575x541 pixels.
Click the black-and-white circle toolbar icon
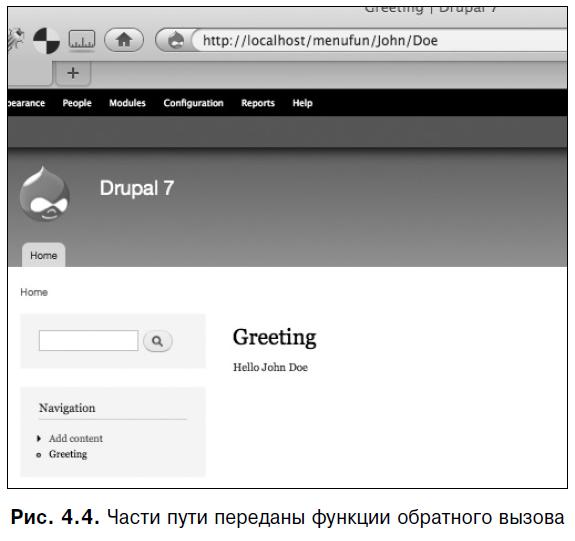(x=47, y=41)
